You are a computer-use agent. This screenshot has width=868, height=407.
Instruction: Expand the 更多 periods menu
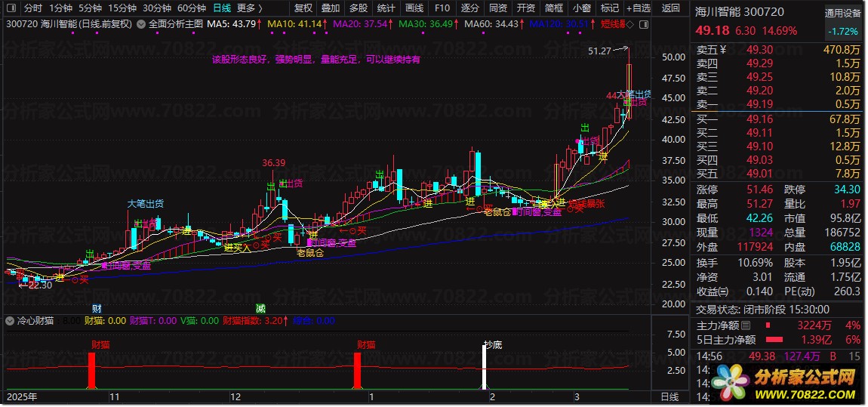(x=249, y=8)
